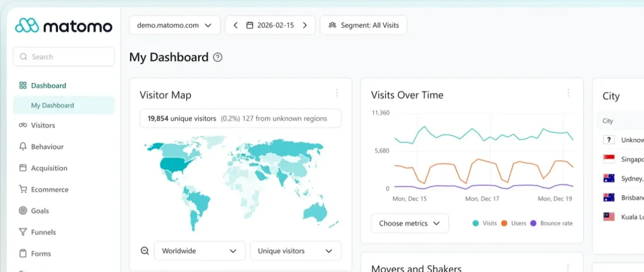Open the Choose metrics dropdown
644x272 pixels.
[x=410, y=223]
